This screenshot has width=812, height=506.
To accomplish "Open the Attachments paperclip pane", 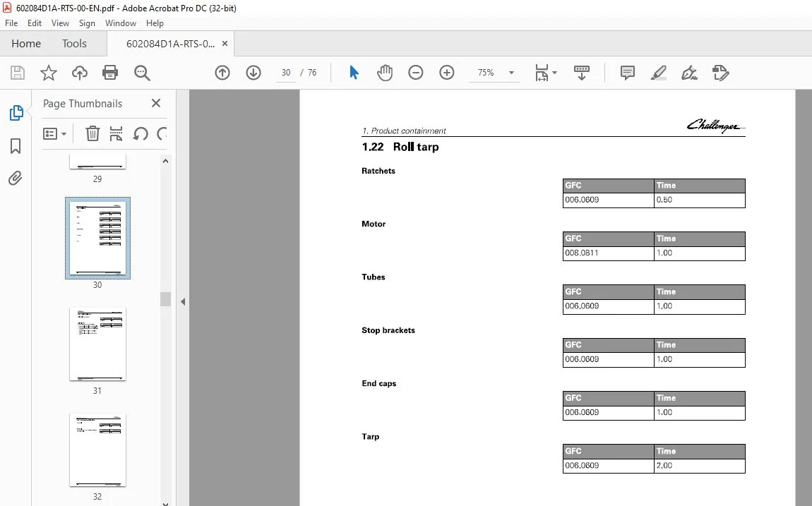I will (16, 179).
